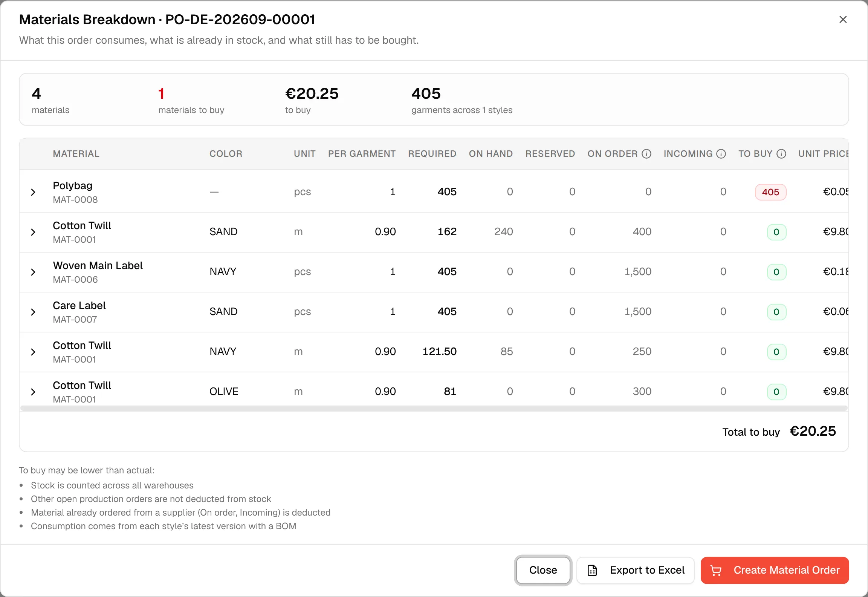Click the Export to Excel button label

pyautogui.click(x=647, y=570)
